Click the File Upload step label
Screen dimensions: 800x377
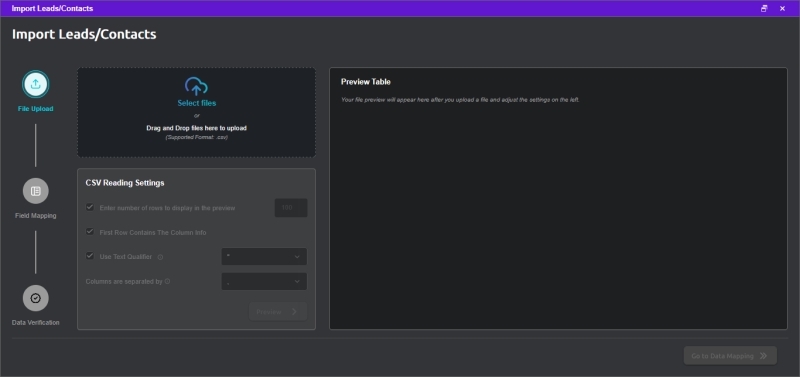(x=36, y=109)
